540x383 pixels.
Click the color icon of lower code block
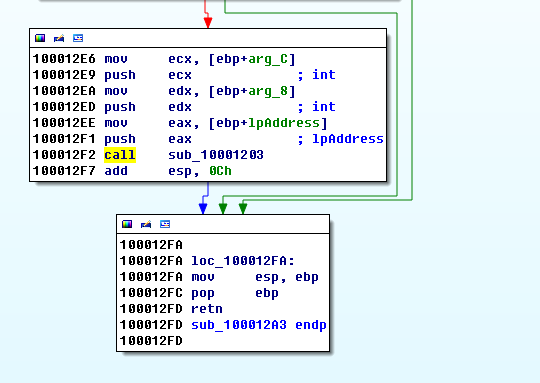[127, 224]
